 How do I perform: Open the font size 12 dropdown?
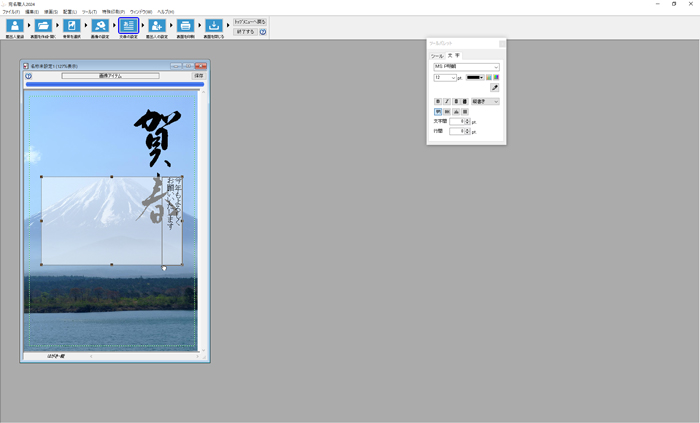453,77
